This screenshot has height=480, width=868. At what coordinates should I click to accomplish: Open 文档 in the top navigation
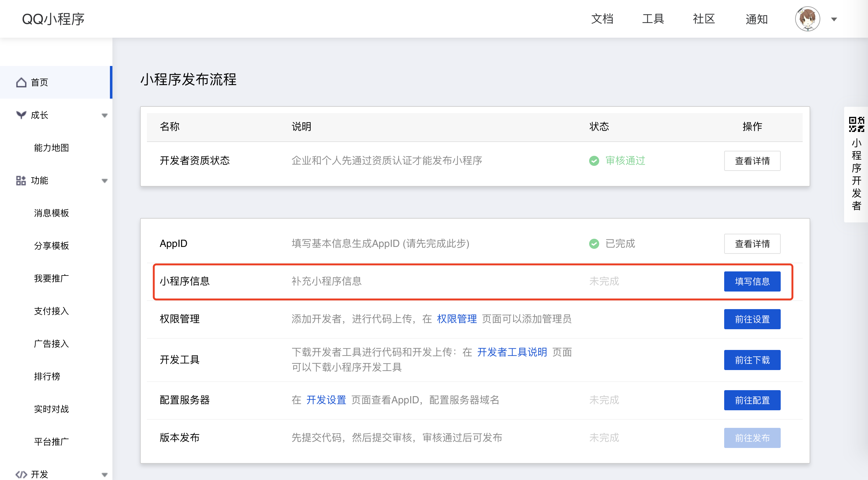[x=602, y=19]
